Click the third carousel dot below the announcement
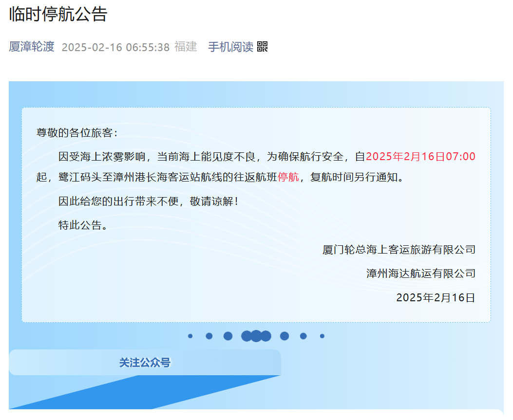The height and width of the screenshot is (420, 513). coord(228,336)
